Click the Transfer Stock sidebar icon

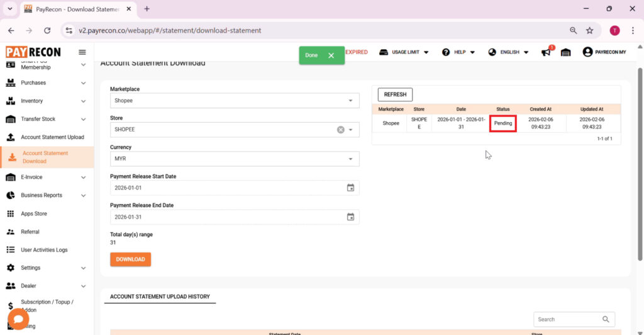11,119
